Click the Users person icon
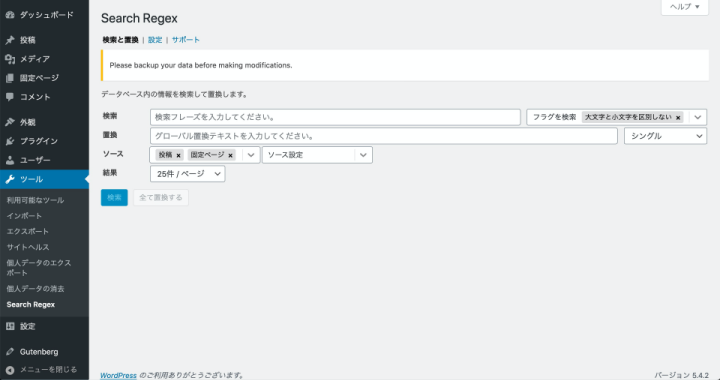 (10, 160)
